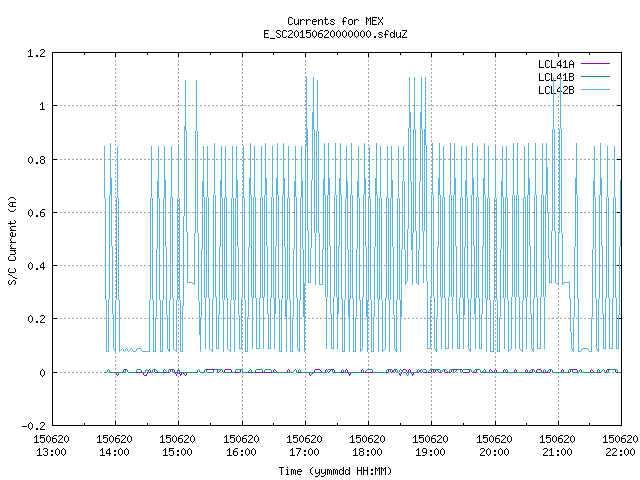The height and width of the screenshot is (480, 640).
Task: Click the LCL41A legend label
Action: click(x=556, y=64)
